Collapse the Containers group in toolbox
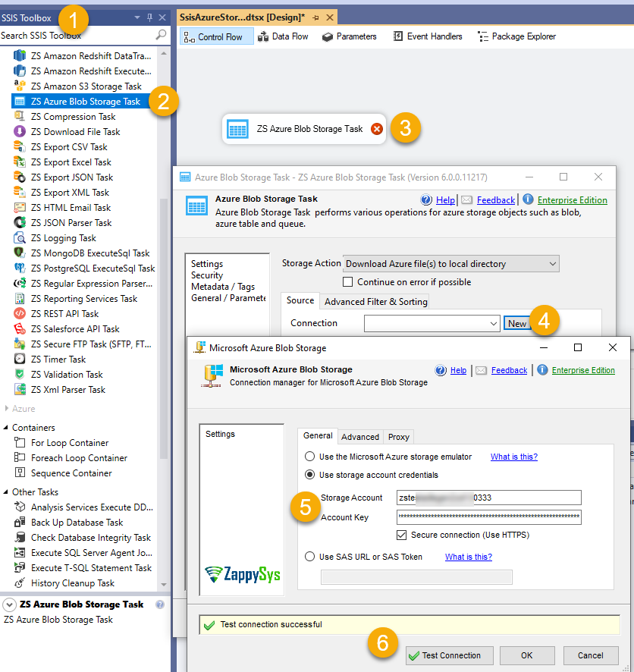The image size is (634, 672). click(6, 428)
